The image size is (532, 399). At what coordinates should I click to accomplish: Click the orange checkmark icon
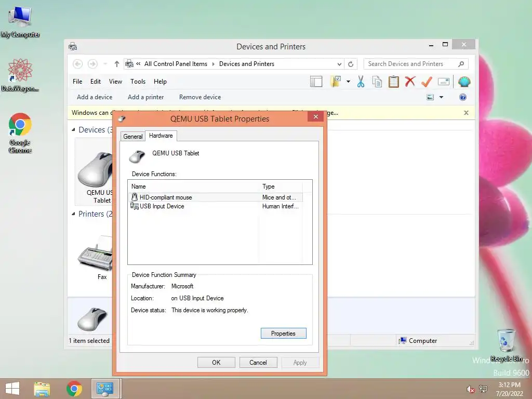click(427, 82)
